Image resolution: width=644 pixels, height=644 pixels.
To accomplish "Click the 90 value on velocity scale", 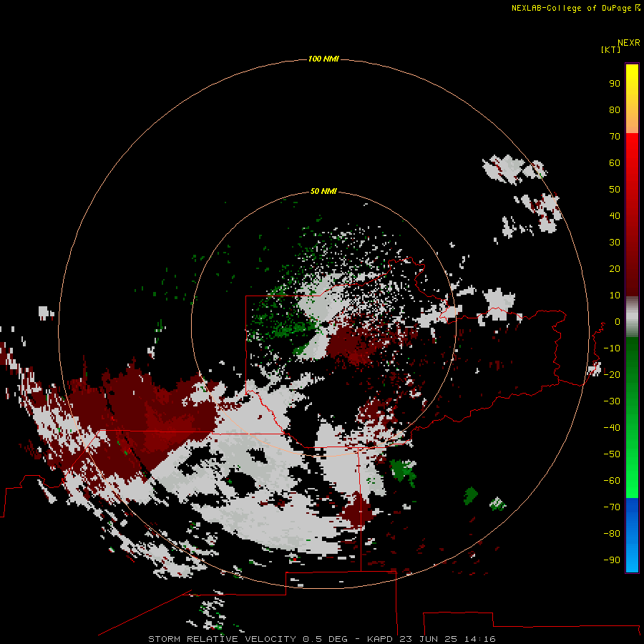I will (x=615, y=84).
